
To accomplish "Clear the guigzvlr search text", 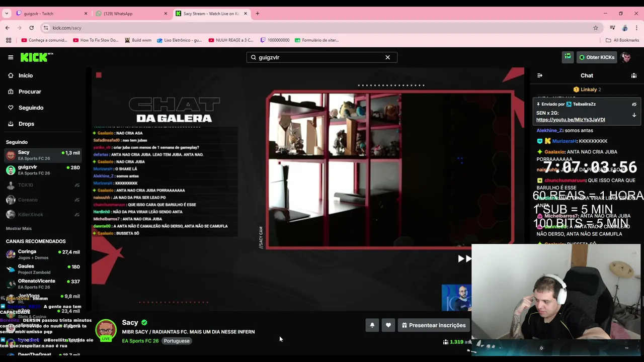I will pyautogui.click(x=387, y=57).
